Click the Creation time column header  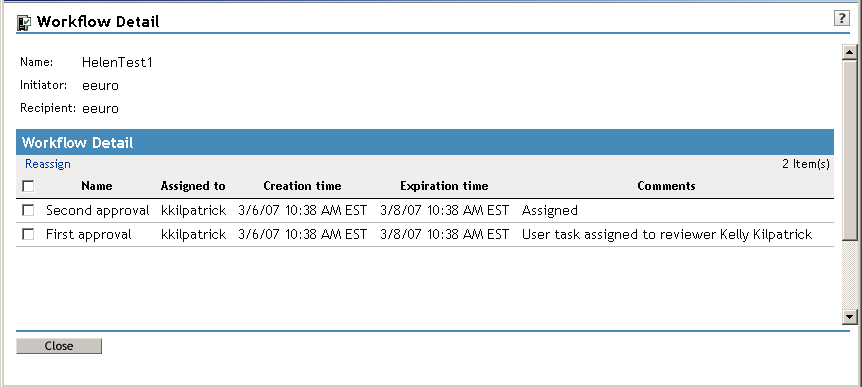coord(302,186)
